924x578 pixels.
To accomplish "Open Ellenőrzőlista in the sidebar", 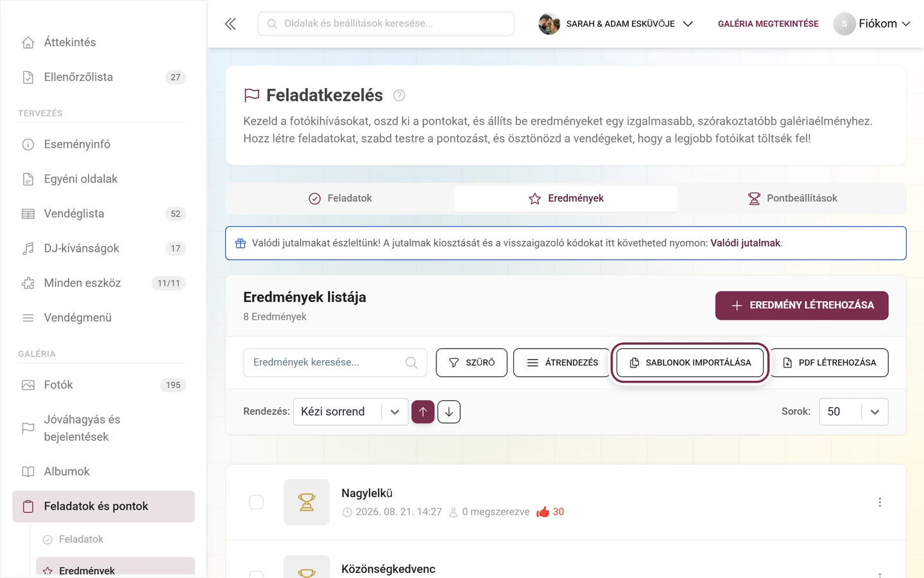I will pos(103,77).
